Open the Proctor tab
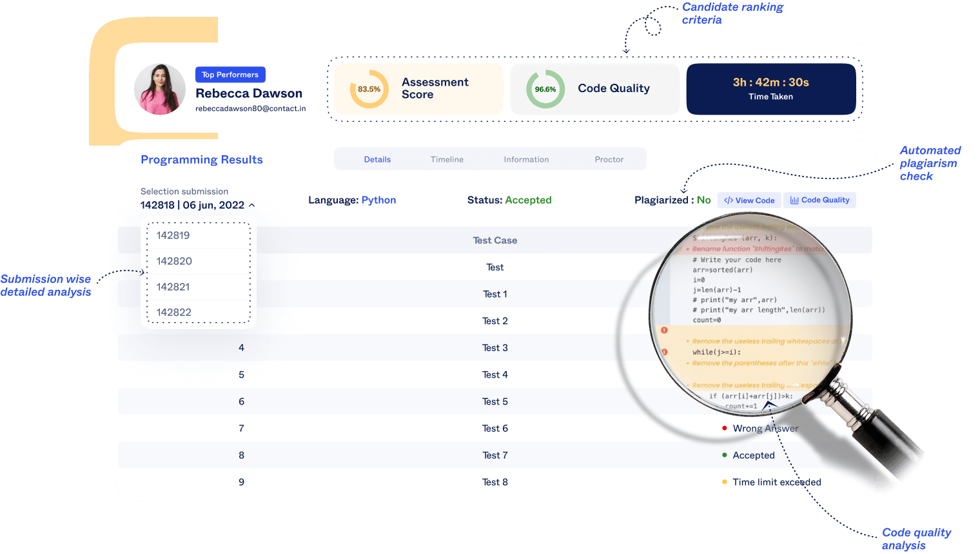This screenshot has width=980, height=554. (609, 158)
